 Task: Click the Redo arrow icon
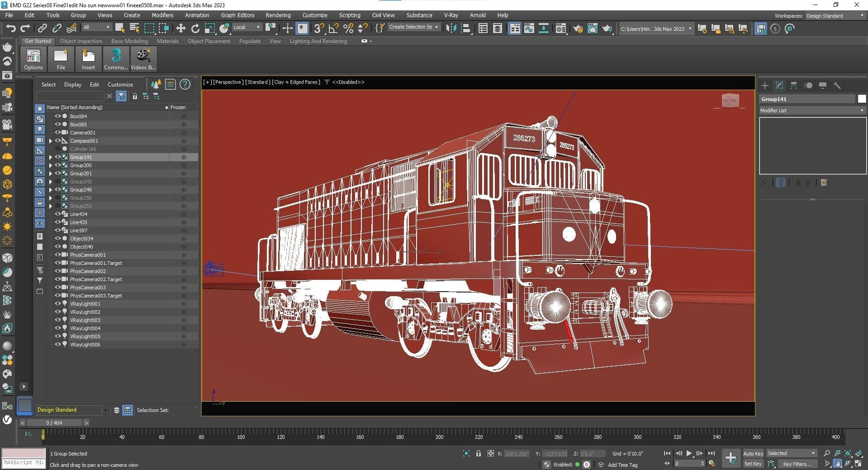click(25, 29)
